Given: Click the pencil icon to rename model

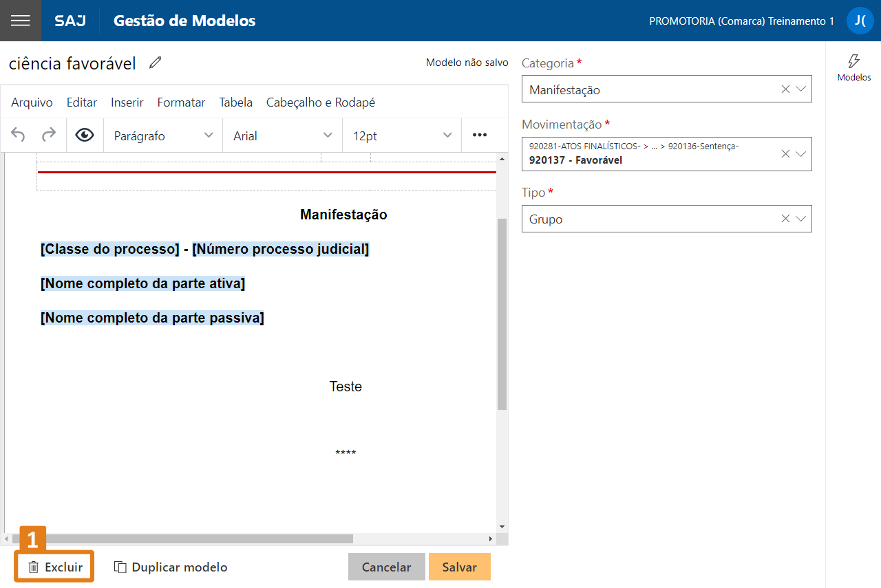Looking at the screenshot, I should (156, 63).
